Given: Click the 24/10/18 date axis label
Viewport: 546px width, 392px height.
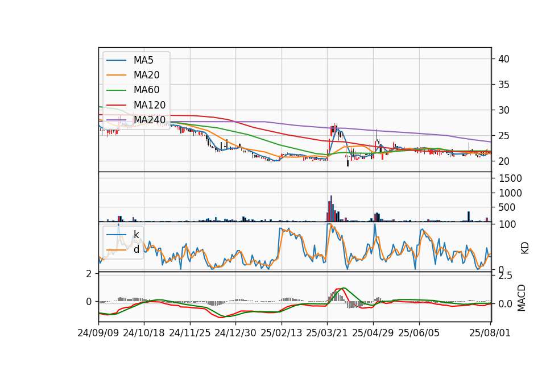Looking at the screenshot, I should coord(144,333).
